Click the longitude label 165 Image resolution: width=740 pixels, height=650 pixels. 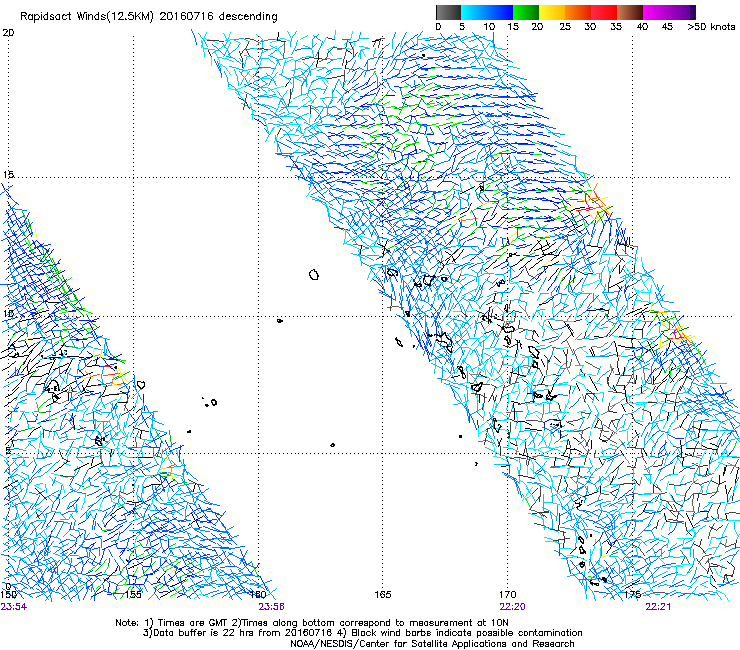(383, 594)
